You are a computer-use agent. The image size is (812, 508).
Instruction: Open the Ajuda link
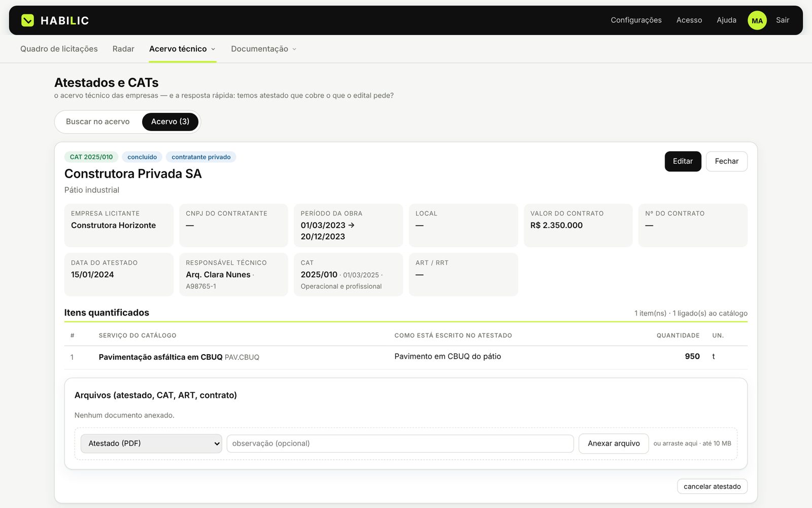726,20
